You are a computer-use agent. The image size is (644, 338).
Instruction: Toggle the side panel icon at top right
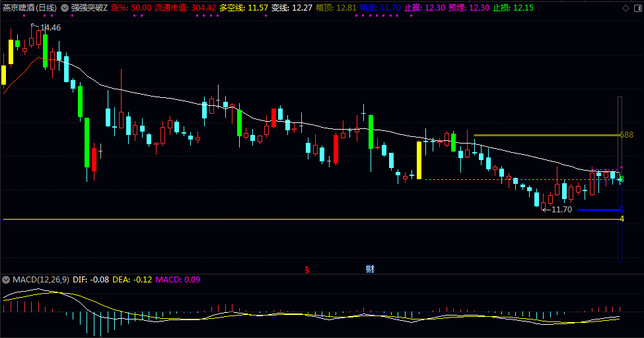tap(639, 8)
